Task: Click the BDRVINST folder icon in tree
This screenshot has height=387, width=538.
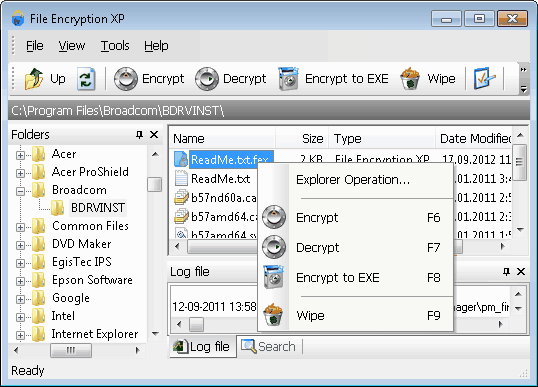Action: (x=57, y=208)
